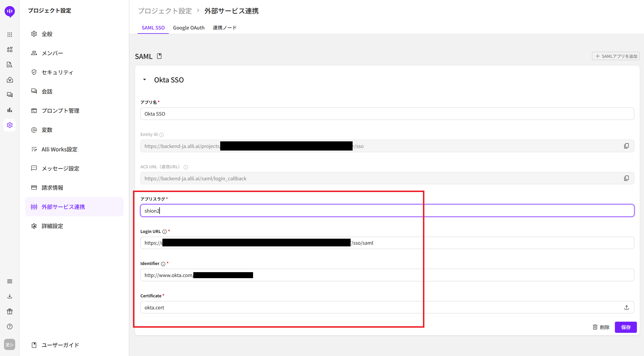Switch to the 連携ノード tab
This screenshot has width=644, height=356.
(224, 28)
